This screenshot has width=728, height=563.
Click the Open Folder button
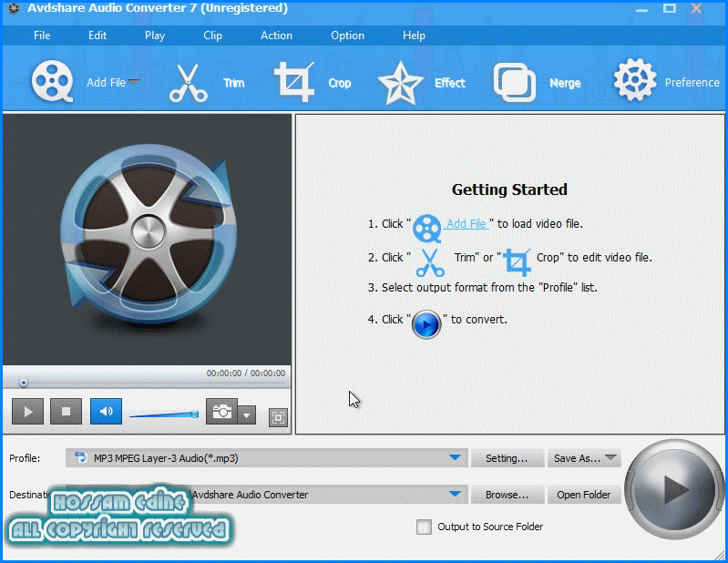click(x=584, y=495)
